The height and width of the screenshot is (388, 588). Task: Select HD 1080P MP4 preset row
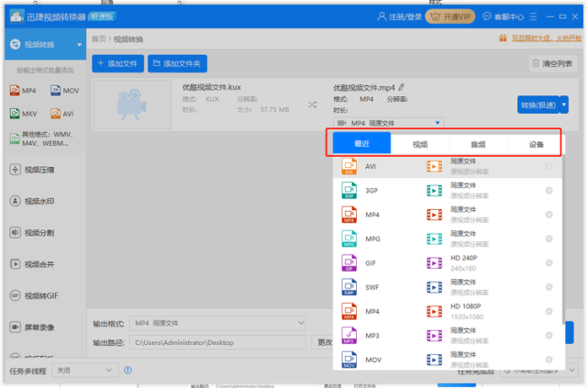click(x=448, y=311)
